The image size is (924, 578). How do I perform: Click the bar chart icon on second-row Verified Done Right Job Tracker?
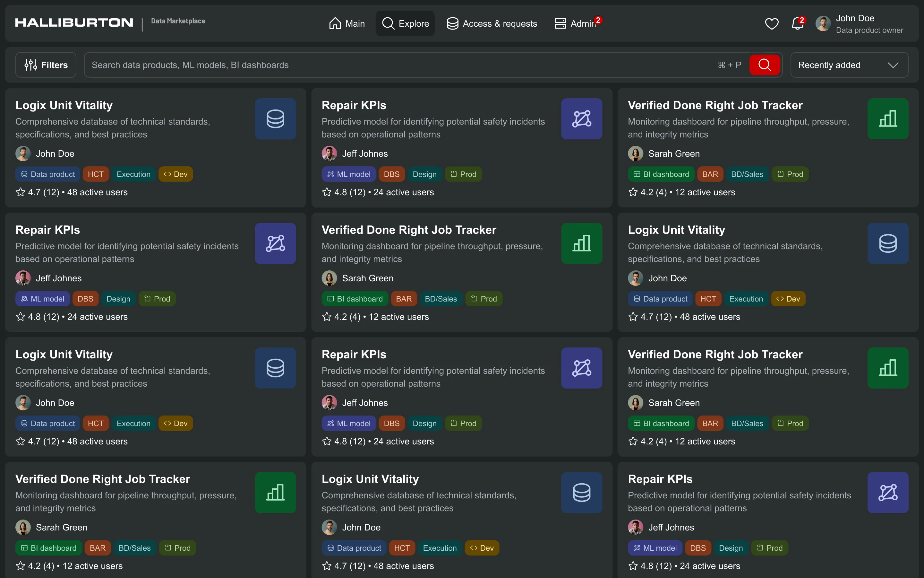pos(581,243)
